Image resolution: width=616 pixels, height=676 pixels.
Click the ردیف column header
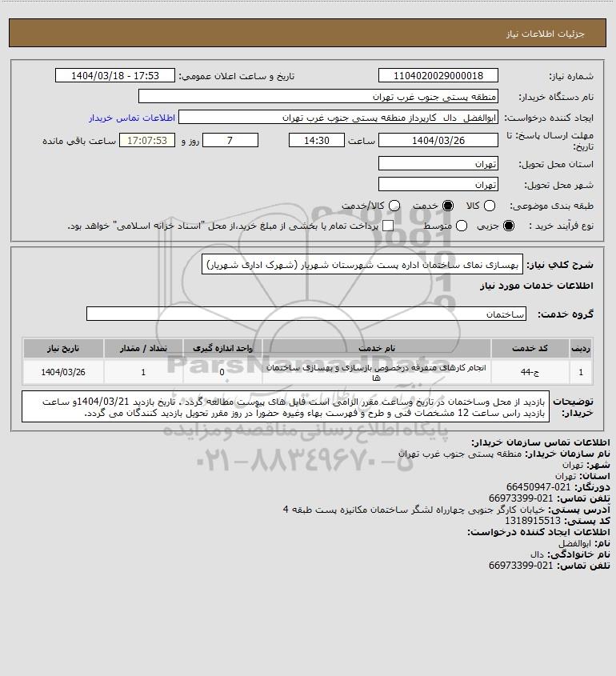click(581, 348)
